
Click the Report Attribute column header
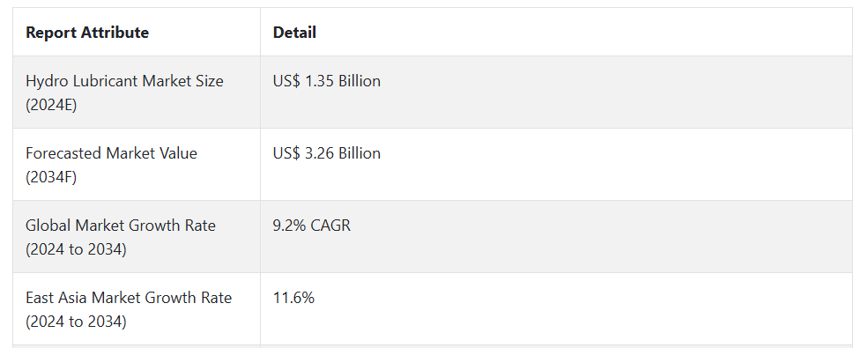coord(87,33)
